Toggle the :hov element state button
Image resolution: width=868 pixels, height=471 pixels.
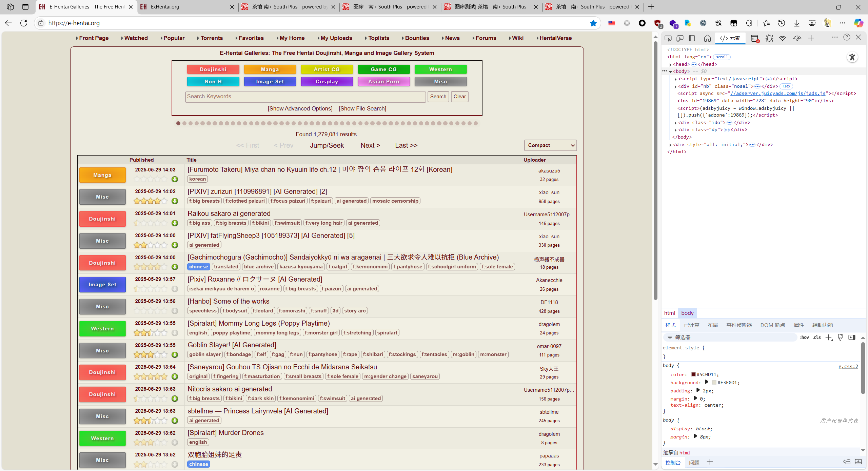pyautogui.click(x=804, y=337)
